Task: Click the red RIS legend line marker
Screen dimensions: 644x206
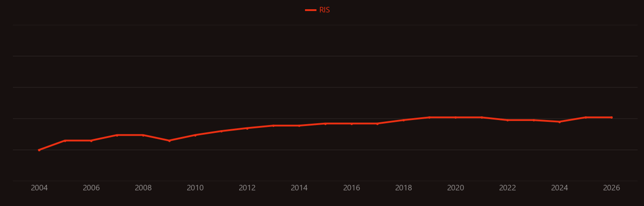Action: (310, 10)
